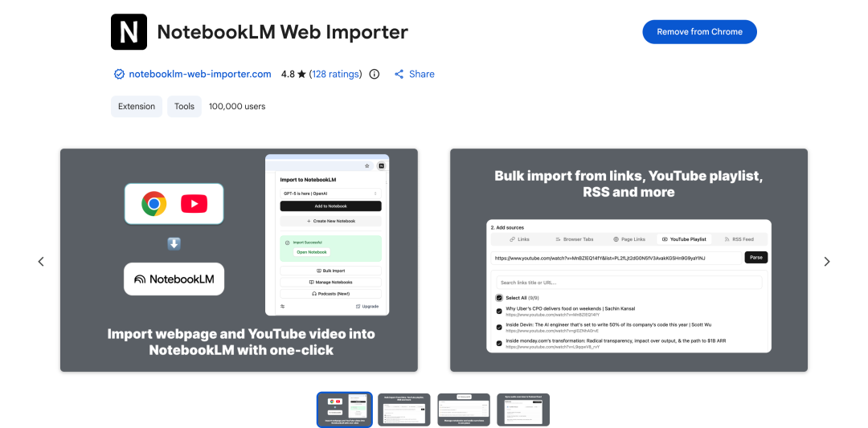Click the YouTube playlist URL field
Viewport: 868px width, 428px height.
point(616,258)
